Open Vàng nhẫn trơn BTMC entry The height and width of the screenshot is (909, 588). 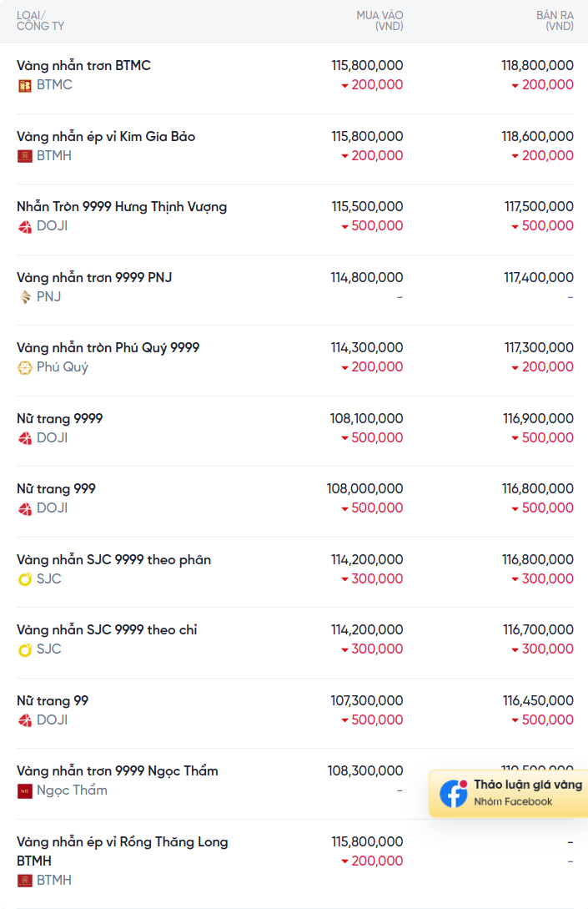[83, 65]
